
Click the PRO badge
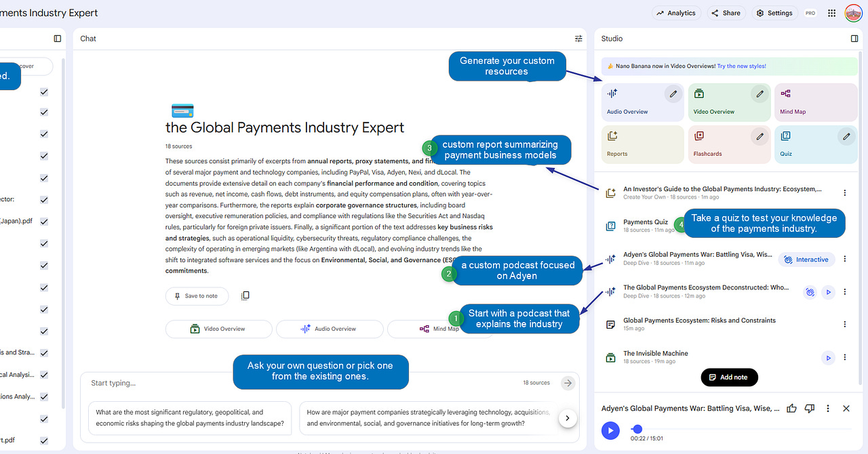coord(810,13)
